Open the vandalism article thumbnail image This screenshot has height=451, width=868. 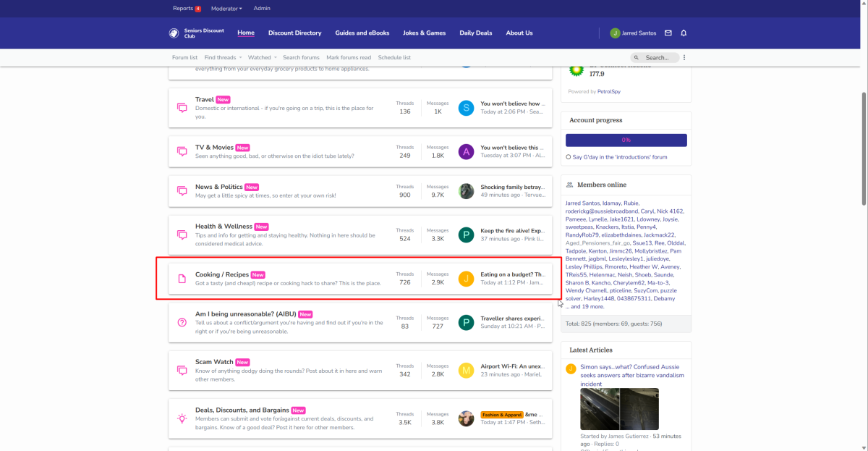619,409
